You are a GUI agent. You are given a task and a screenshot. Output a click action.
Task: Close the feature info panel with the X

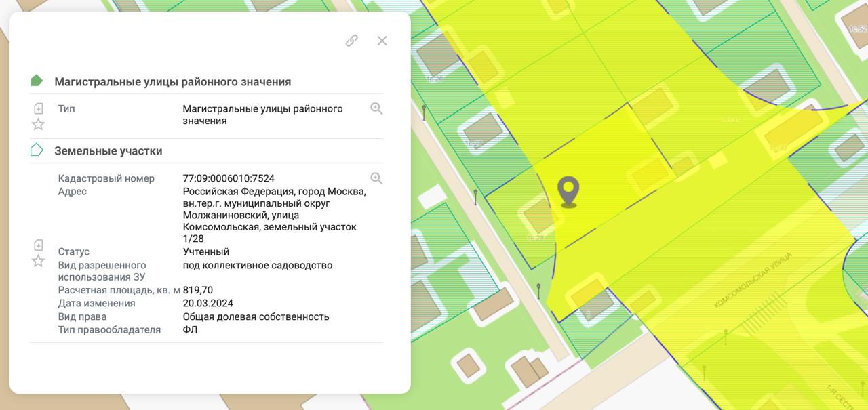(382, 41)
